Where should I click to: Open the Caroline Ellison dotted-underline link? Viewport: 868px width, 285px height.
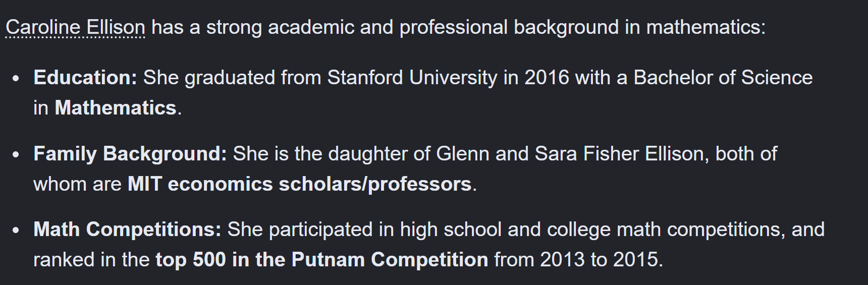point(75,27)
